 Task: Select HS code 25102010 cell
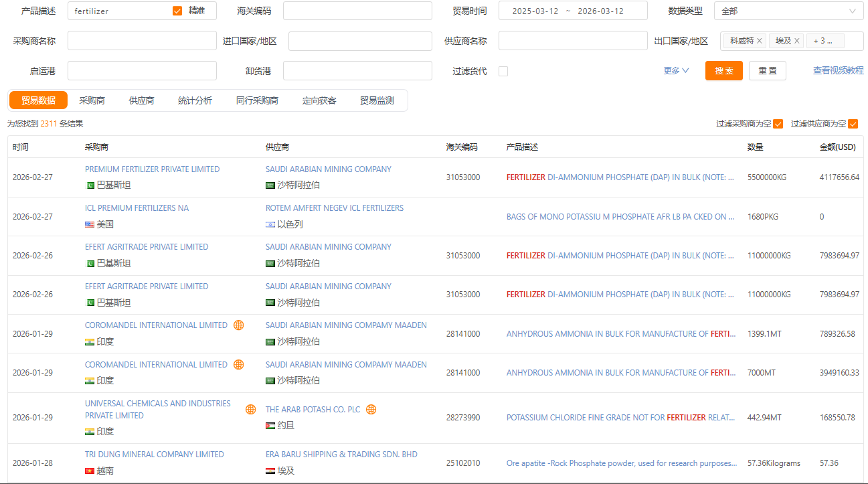[463, 463]
